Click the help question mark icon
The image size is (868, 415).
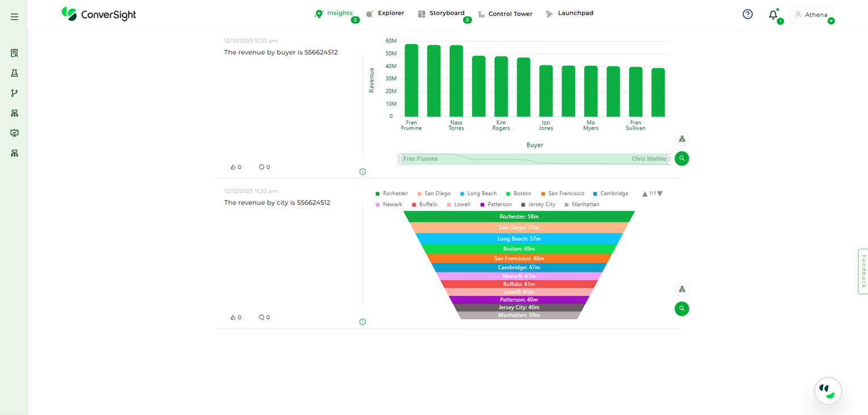[x=748, y=14]
